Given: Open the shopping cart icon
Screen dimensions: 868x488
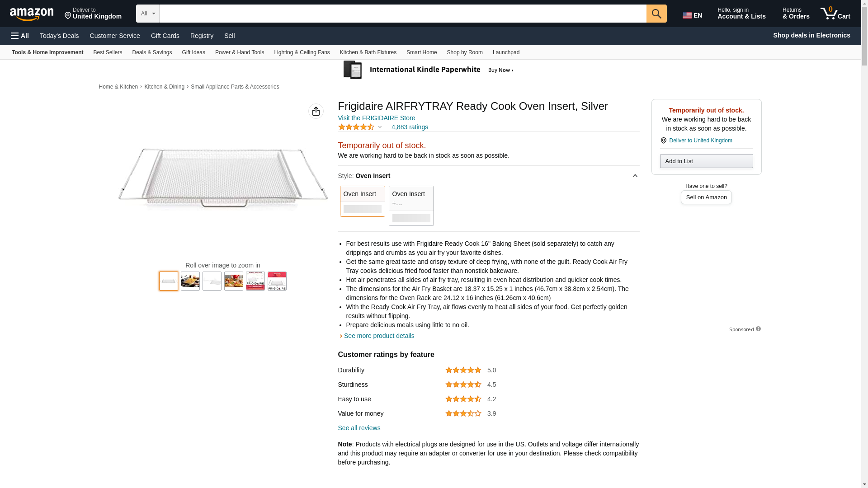Looking at the screenshot, I should point(835,14).
